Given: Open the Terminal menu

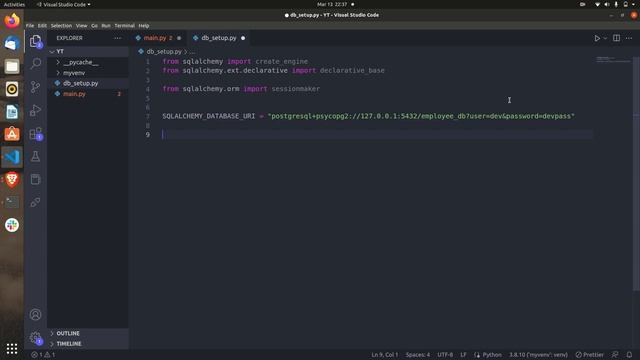Looking at the screenshot, I should tap(124, 25).
